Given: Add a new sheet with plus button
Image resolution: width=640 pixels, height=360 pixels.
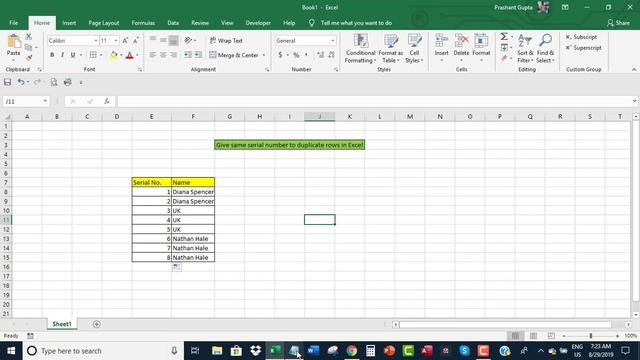Looking at the screenshot, I should pyautogui.click(x=96, y=324).
